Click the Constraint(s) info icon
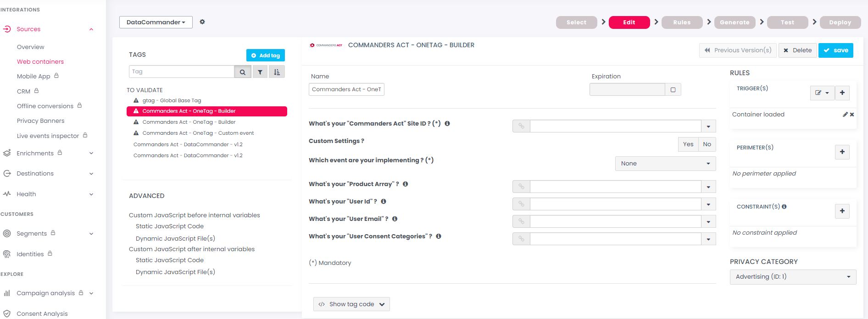The height and width of the screenshot is (319, 868). (x=784, y=207)
